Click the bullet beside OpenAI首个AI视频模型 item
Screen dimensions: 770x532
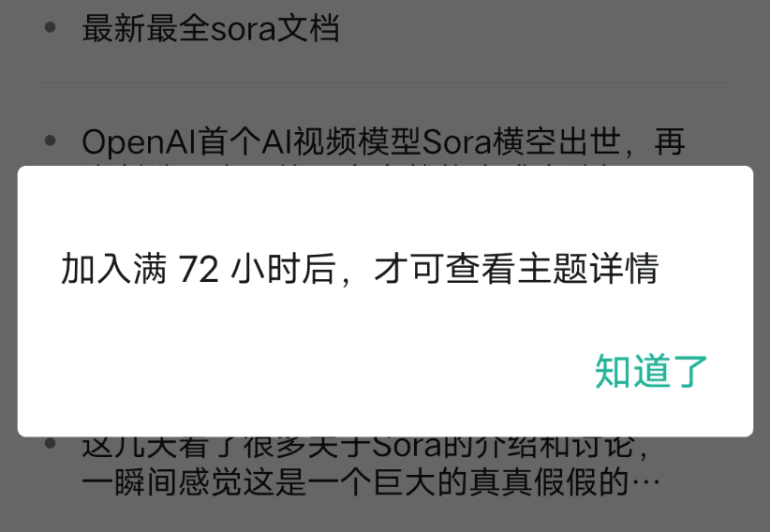[50, 141]
